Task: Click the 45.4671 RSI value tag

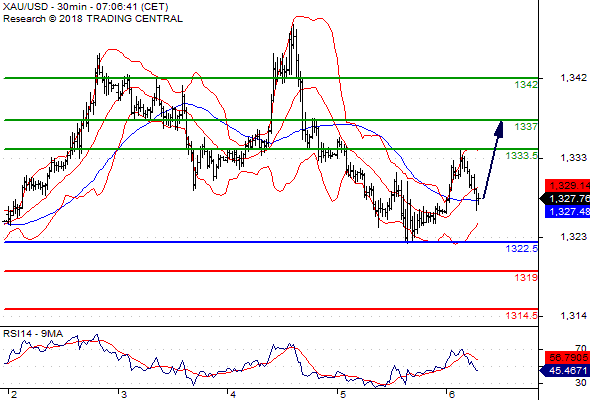Action: [x=565, y=371]
